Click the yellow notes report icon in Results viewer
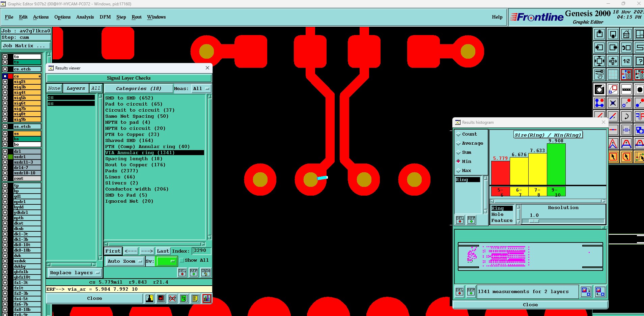Image resolution: width=644 pixels, height=316 pixels. point(195,298)
